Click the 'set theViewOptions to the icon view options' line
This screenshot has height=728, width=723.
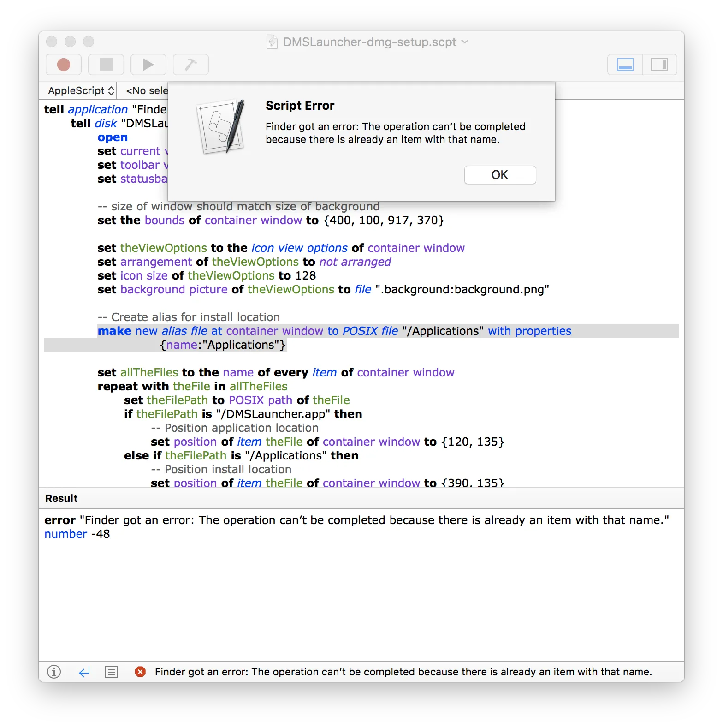(281, 248)
